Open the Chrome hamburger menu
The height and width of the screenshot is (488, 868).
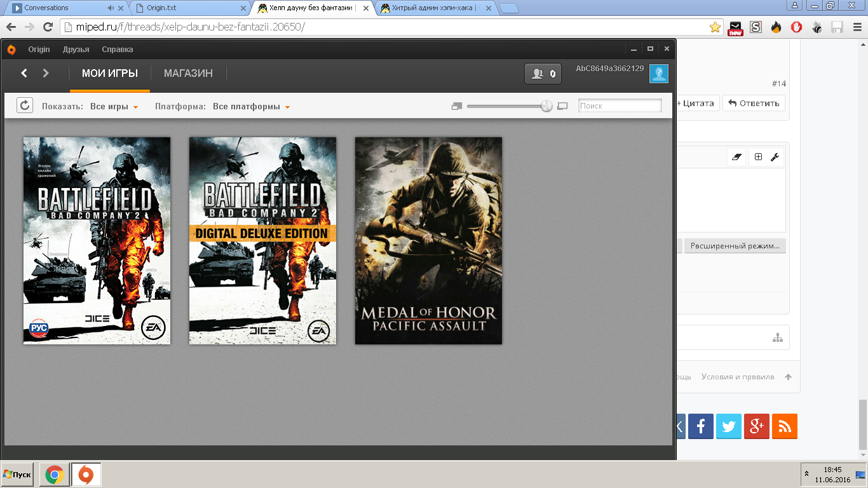856,27
